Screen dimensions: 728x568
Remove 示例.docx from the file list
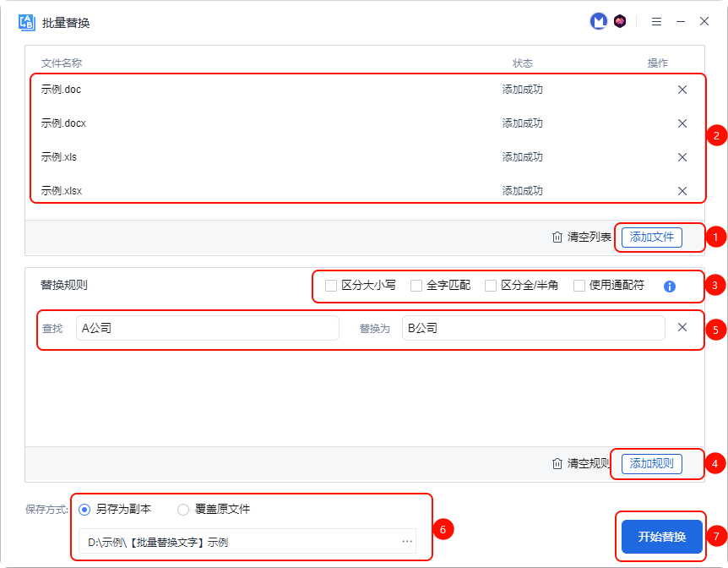(x=682, y=123)
